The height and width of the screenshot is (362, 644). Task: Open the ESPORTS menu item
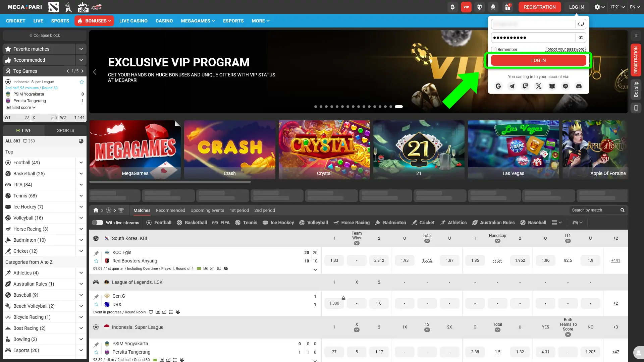click(x=233, y=21)
